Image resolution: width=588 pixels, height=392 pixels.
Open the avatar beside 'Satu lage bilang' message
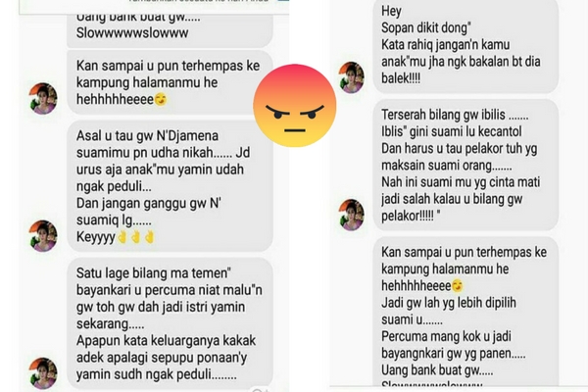coord(43,373)
